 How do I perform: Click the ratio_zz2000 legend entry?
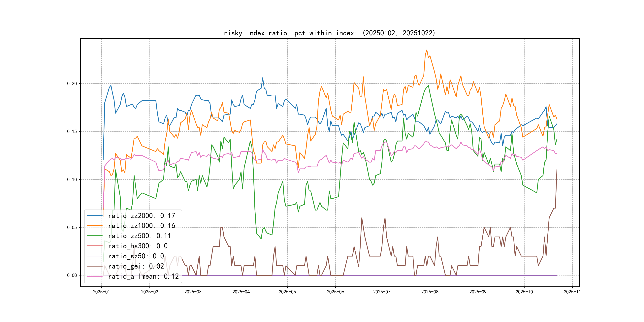[142, 216]
